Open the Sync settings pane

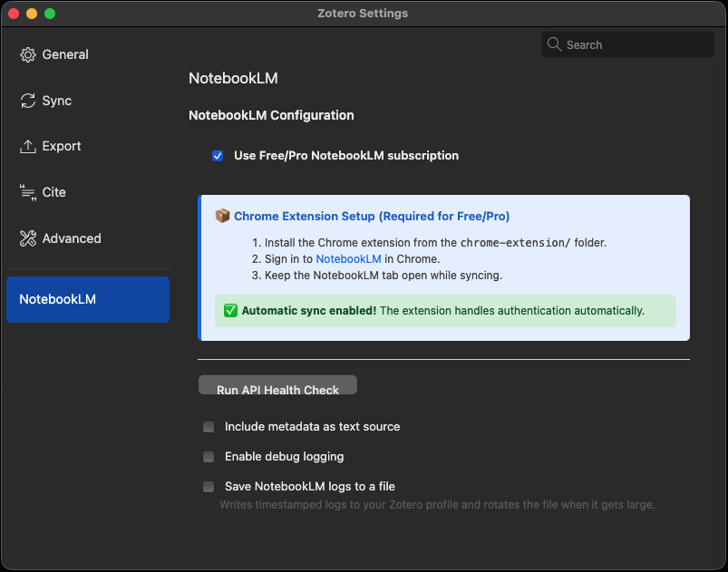click(88, 101)
